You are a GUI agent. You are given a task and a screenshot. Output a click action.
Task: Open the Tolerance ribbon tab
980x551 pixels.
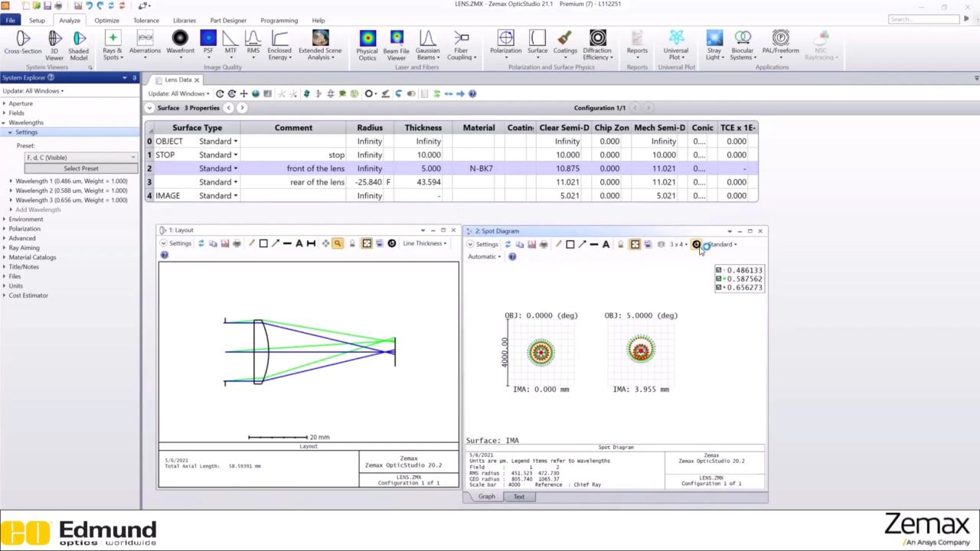tap(146, 21)
